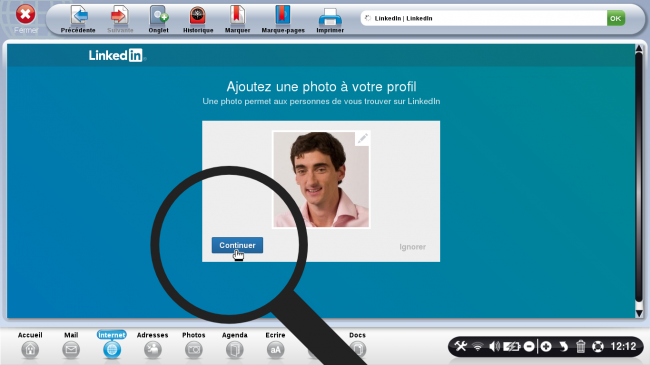Click the volume speaker icon
This screenshot has width=650, height=365.
tap(494, 346)
